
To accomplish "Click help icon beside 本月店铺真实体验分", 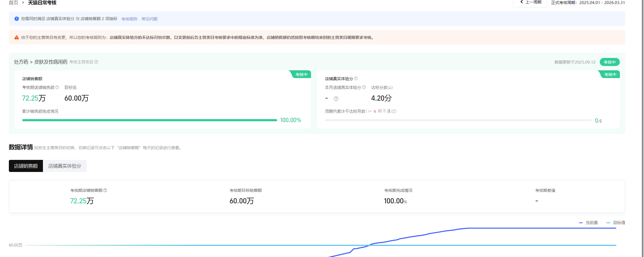I will pyautogui.click(x=364, y=87).
